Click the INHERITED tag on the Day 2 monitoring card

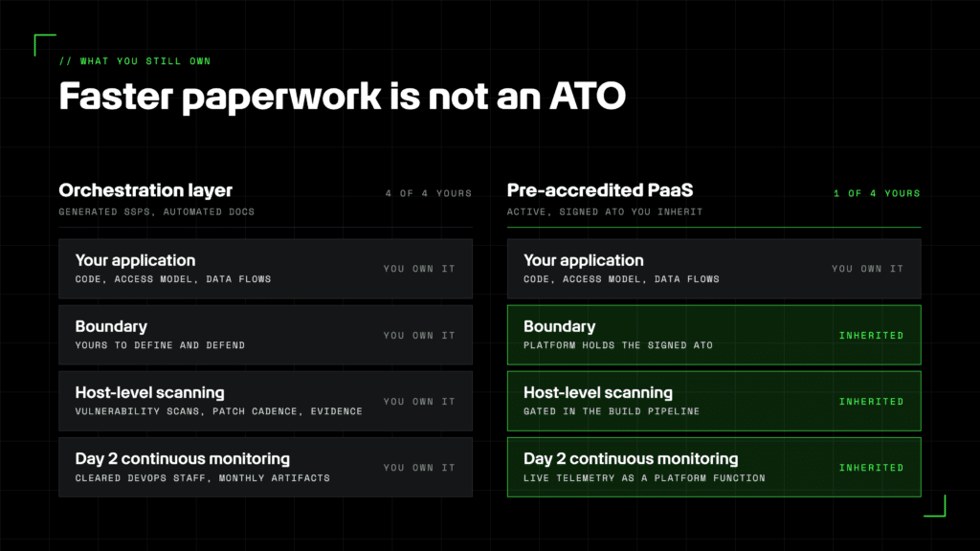[x=871, y=468]
